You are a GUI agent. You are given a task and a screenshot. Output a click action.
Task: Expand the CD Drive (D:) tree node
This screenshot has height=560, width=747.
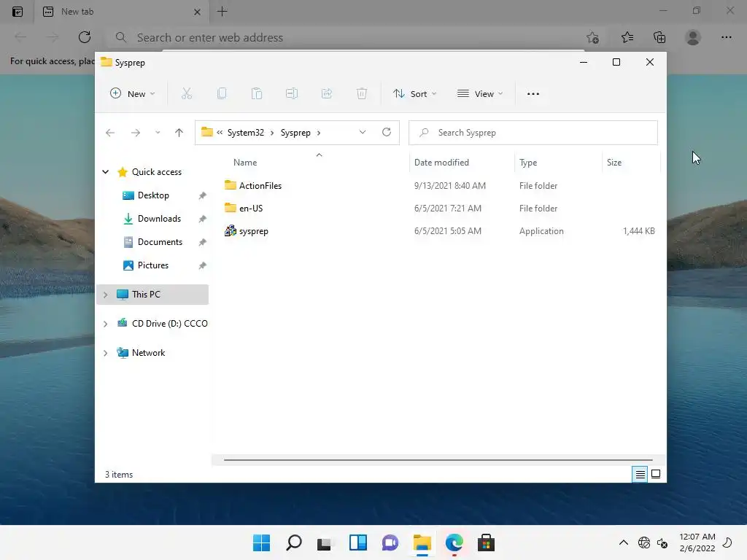pyautogui.click(x=106, y=324)
